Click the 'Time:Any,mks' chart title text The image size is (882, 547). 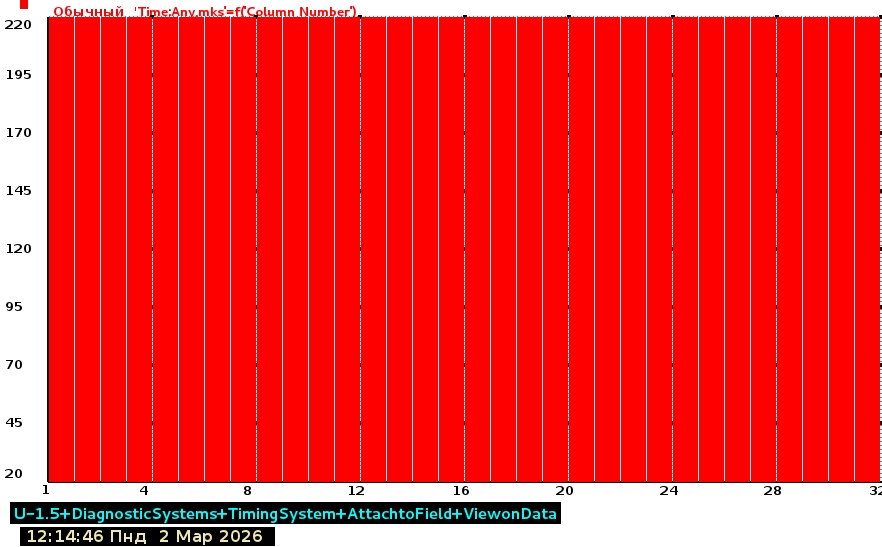tap(245, 12)
